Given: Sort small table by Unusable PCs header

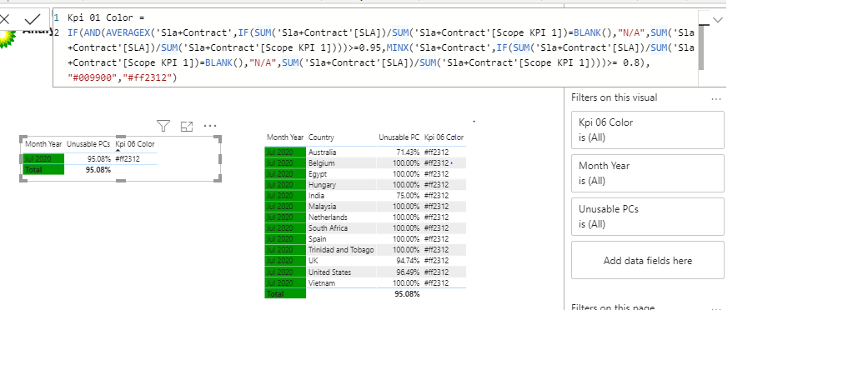Looking at the screenshot, I should point(88,144).
